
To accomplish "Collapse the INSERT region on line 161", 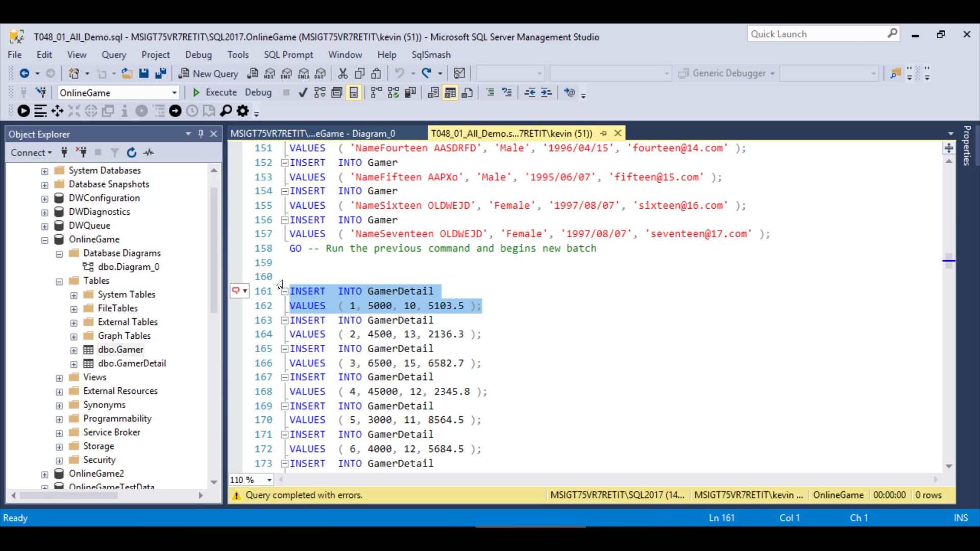I will tap(284, 291).
